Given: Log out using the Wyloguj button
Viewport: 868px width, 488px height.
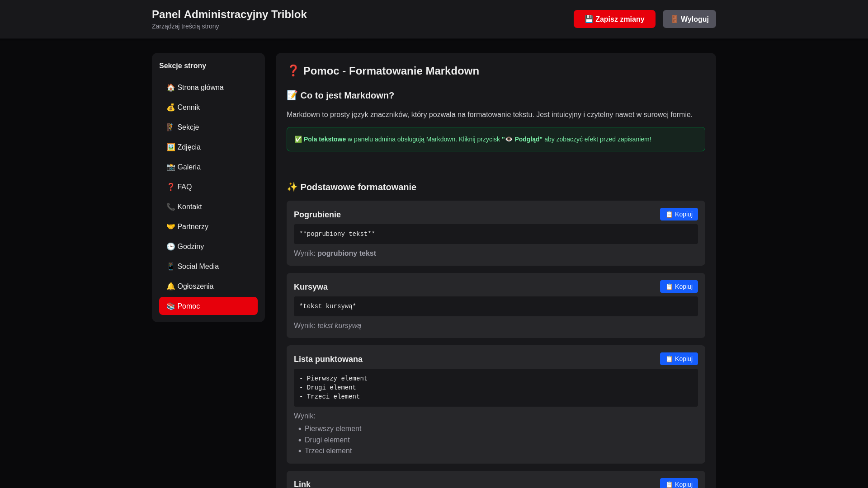Looking at the screenshot, I should point(689,19).
